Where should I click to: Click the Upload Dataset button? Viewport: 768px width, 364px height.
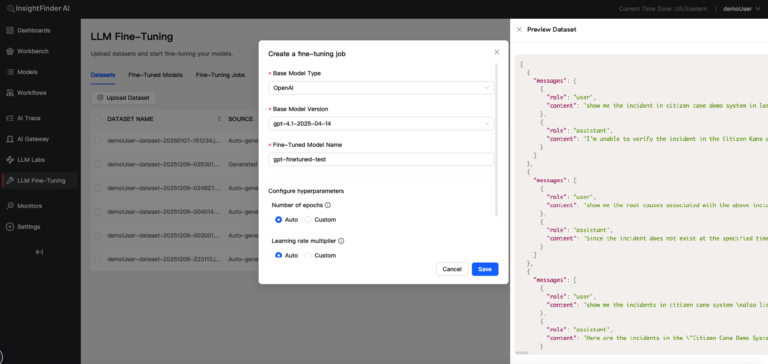pyautogui.click(x=123, y=97)
